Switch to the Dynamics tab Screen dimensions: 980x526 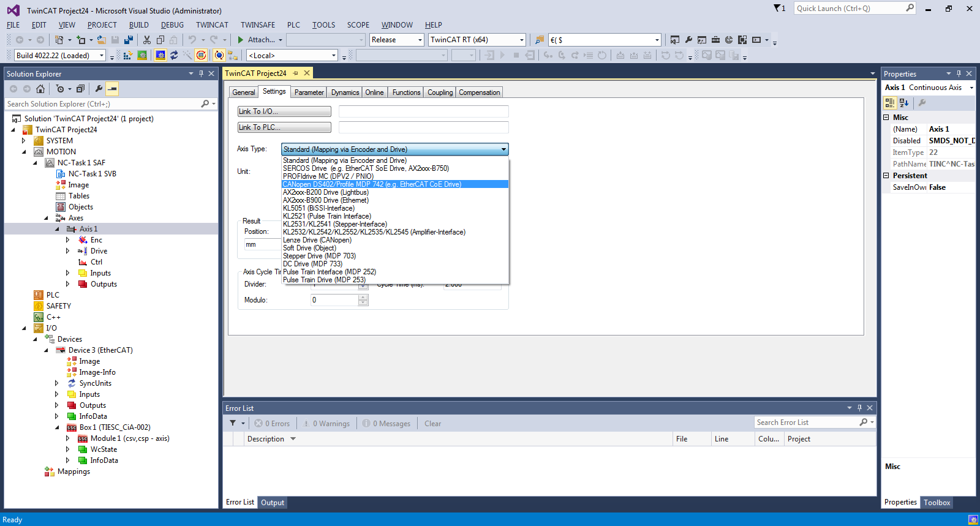click(x=345, y=92)
